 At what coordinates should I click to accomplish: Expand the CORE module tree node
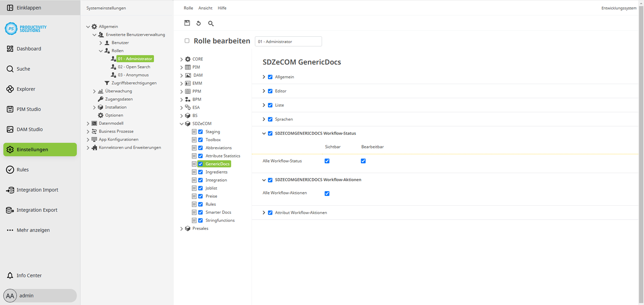coord(181,59)
